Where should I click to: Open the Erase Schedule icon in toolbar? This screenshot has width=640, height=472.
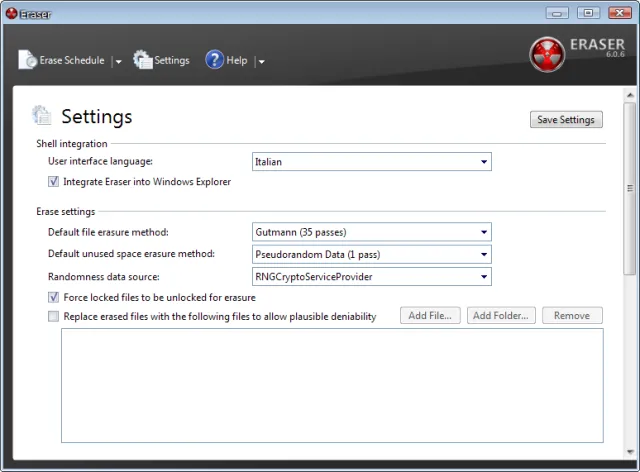point(27,60)
